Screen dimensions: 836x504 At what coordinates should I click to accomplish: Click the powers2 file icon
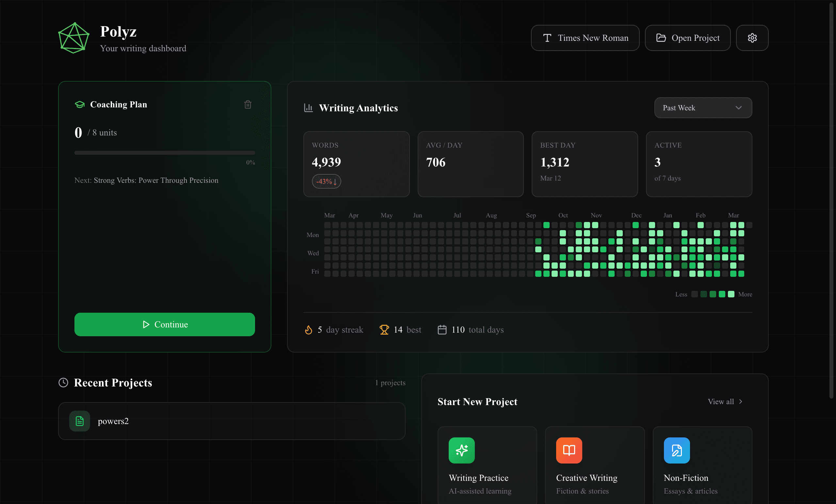pyautogui.click(x=79, y=421)
